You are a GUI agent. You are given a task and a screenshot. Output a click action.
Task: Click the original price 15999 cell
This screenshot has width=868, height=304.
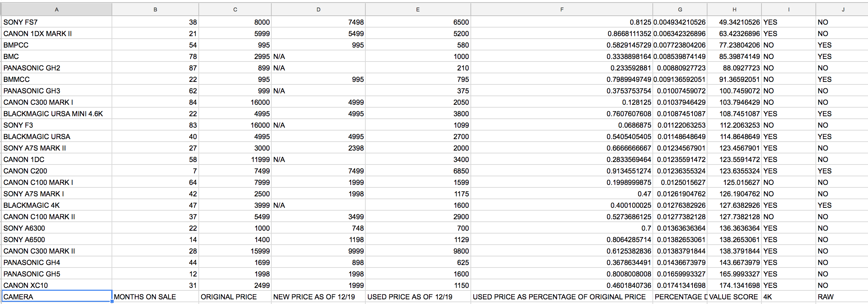235,251
